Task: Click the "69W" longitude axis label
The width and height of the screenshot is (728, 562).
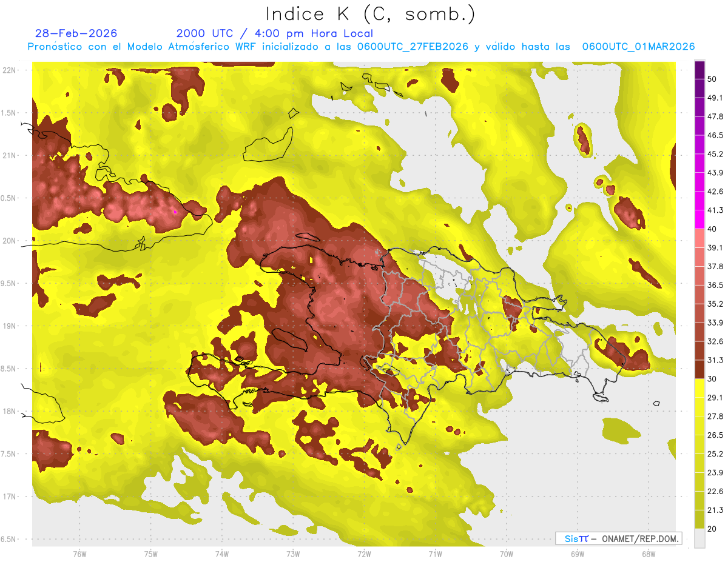Action: coord(577,553)
